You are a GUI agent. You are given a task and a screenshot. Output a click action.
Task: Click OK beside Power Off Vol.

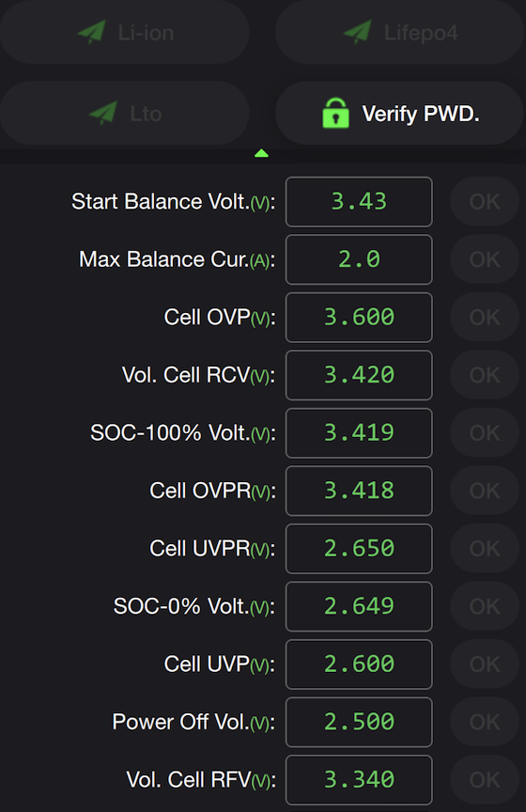pyautogui.click(x=485, y=722)
